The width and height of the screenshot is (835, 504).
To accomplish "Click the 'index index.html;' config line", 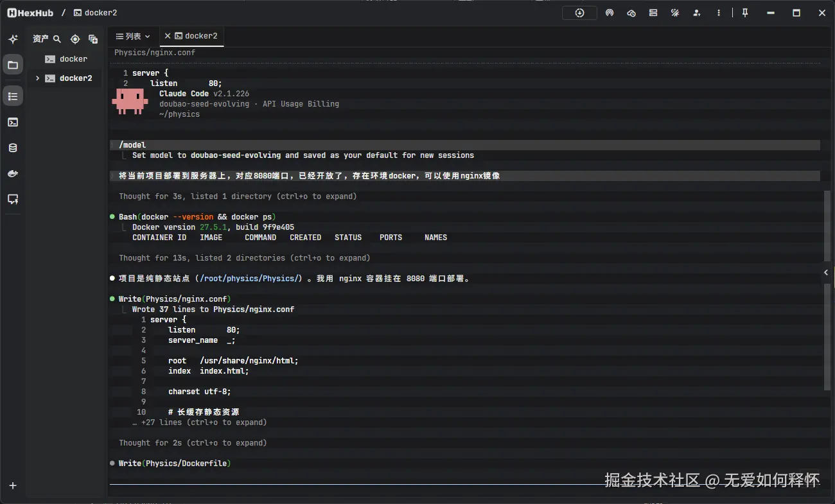I will coord(208,371).
